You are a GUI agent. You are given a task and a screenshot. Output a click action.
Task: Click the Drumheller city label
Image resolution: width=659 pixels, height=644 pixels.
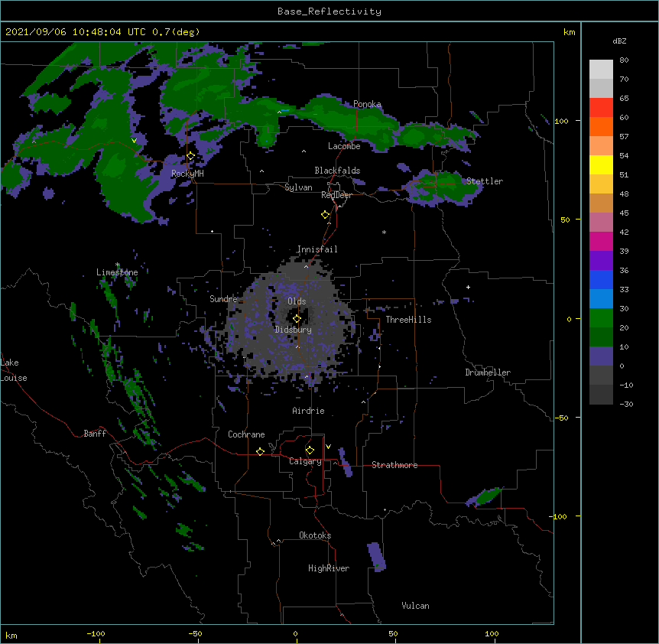[x=488, y=372]
